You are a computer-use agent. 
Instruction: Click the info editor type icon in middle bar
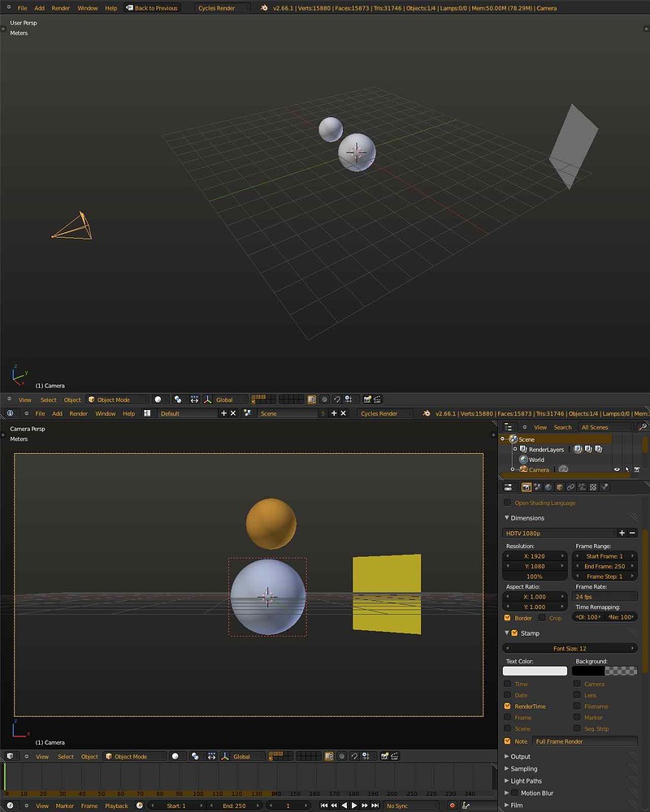point(10,413)
